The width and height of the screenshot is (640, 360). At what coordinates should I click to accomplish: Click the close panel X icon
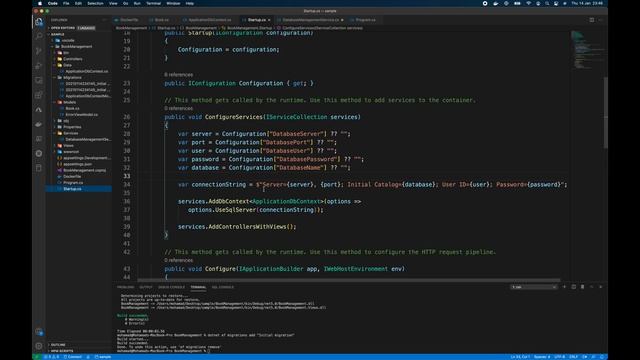coord(600,287)
